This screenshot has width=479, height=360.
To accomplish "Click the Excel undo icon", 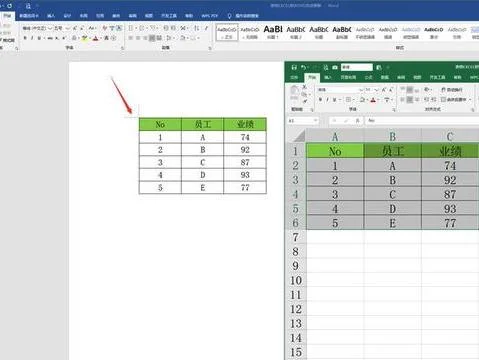I will 303,68.
